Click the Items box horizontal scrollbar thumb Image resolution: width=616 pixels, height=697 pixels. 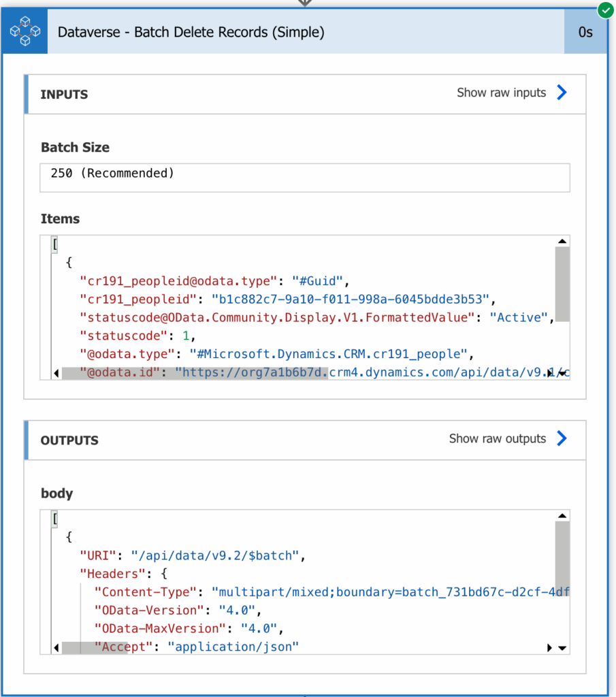click(195, 373)
